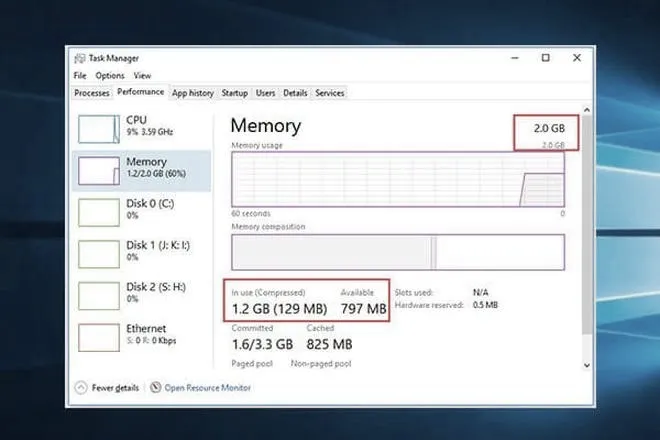Select the Performance tab
This screenshot has height=440, width=660.
point(141,92)
